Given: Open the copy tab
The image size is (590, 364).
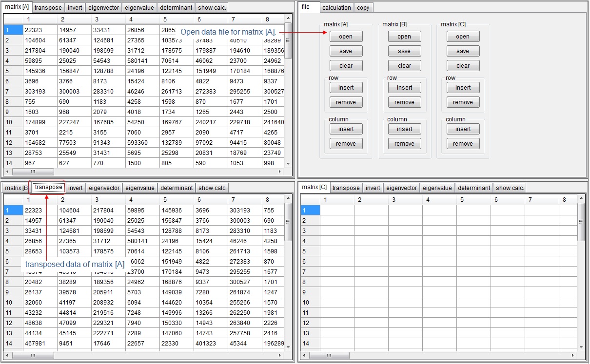Looking at the screenshot, I should (363, 8).
